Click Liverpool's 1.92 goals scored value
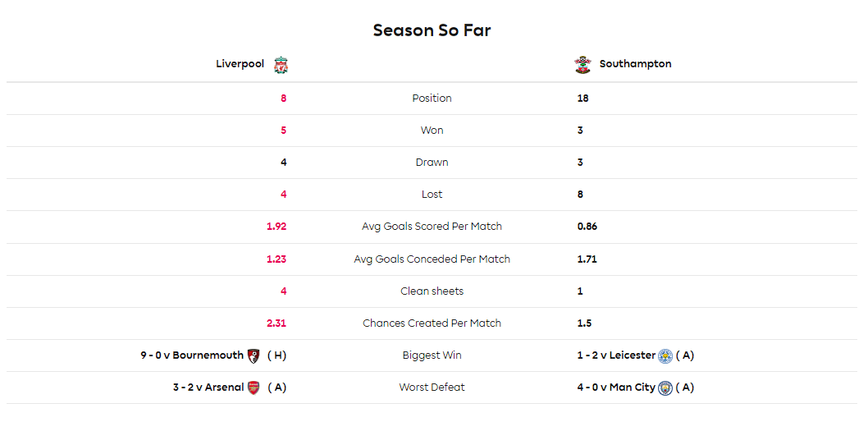Viewport: 868px width, 422px height. tap(276, 227)
